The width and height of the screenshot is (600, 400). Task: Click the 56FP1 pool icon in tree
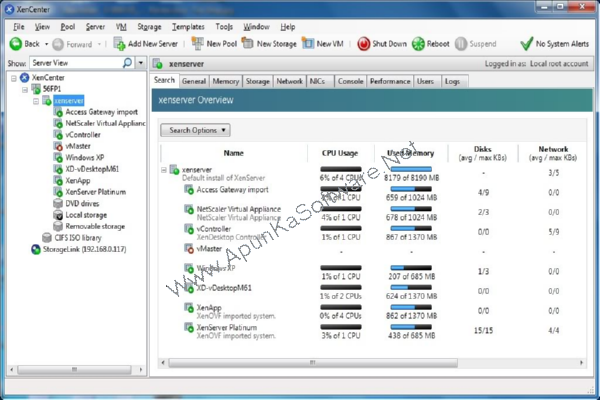(36, 89)
